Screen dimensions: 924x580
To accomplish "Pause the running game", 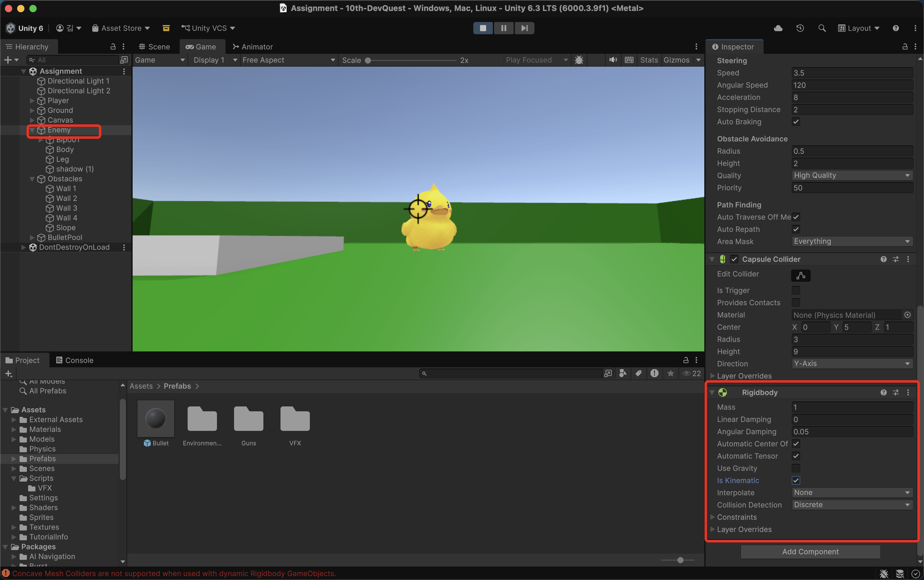I will click(504, 28).
